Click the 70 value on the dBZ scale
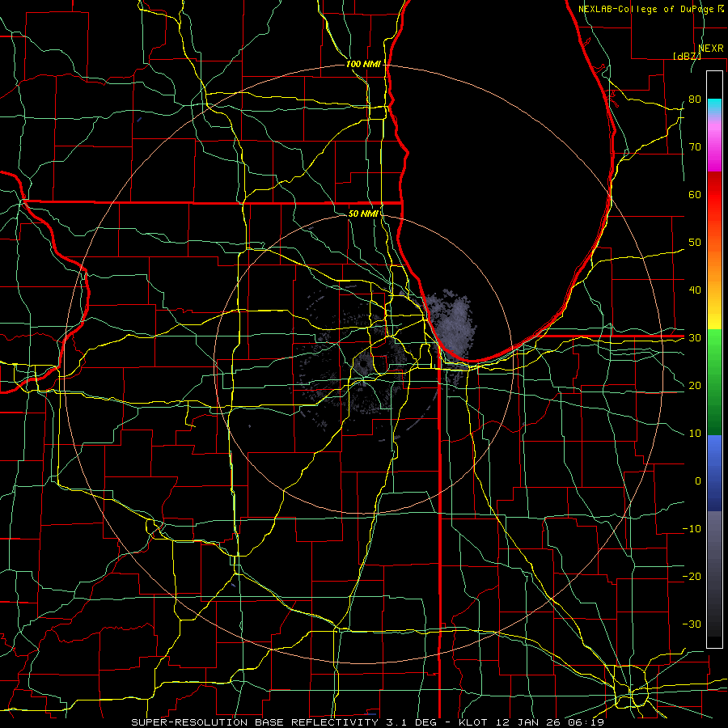This screenshot has height=728, width=728. 695,147
